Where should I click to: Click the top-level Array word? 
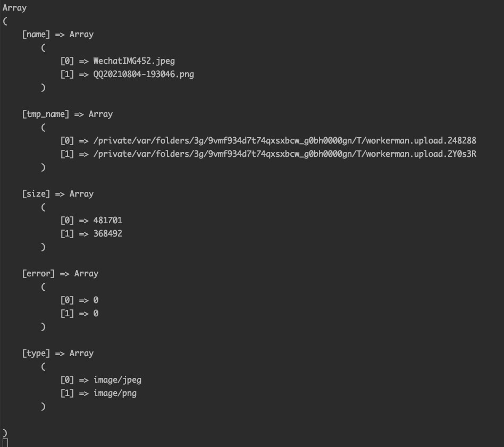(x=14, y=8)
